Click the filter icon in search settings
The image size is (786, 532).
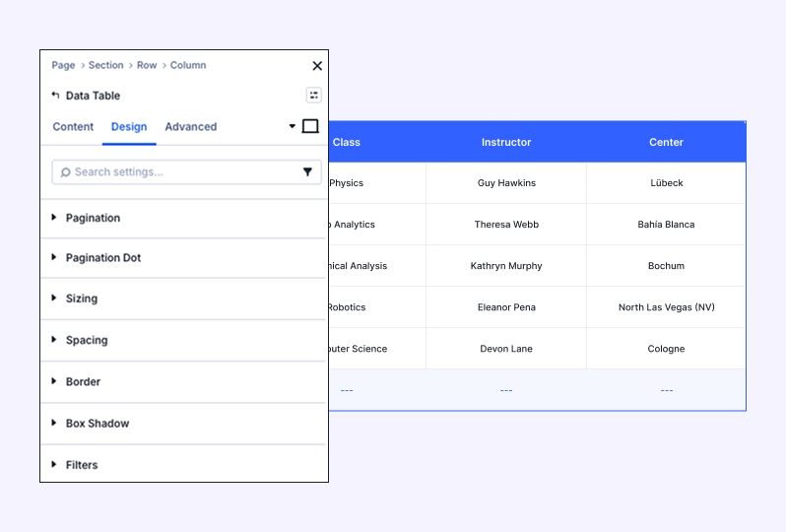(x=307, y=172)
